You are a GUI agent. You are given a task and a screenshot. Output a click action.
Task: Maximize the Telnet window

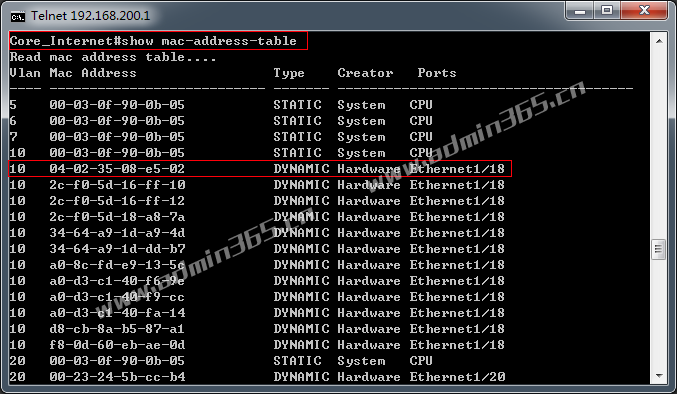point(607,10)
